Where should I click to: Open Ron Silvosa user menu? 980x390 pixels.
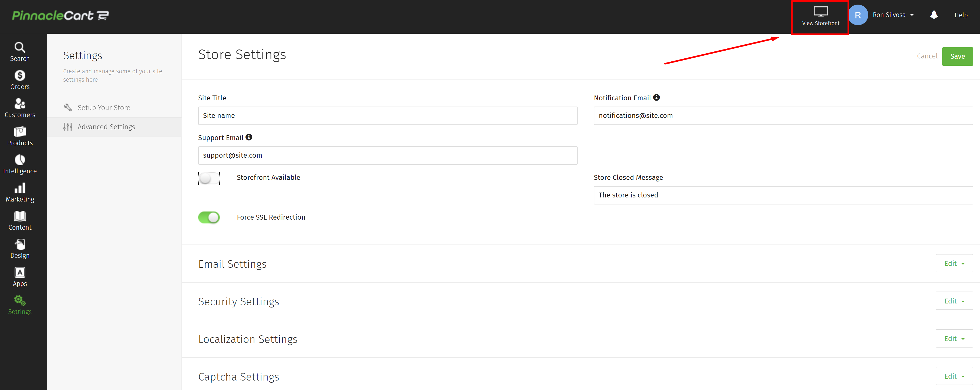tap(892, 15)
